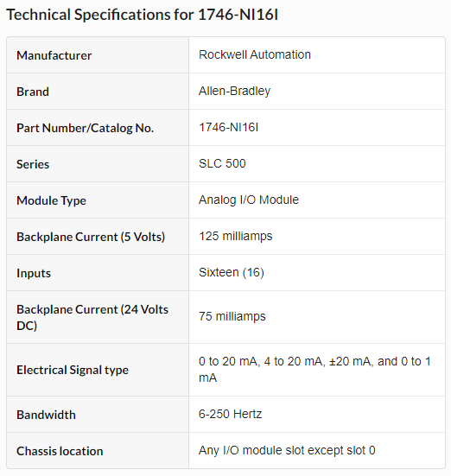Select the Electrical Signal type label
Image resolution: width=451 pixels, height=476 pixels.
coord(73,370)
